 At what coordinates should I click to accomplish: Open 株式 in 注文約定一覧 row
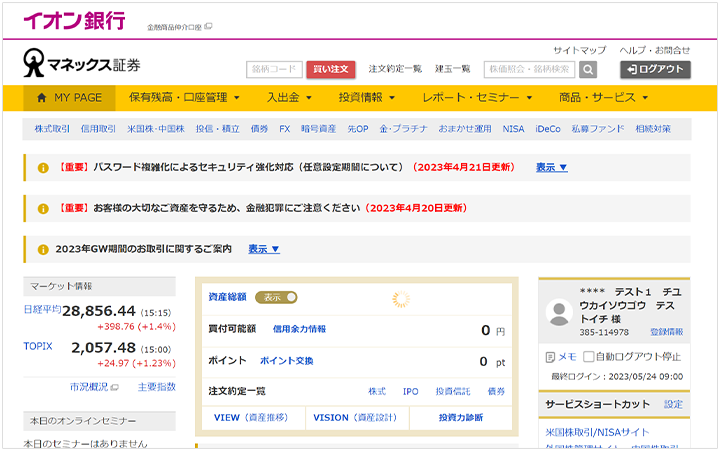click(377, 391)
